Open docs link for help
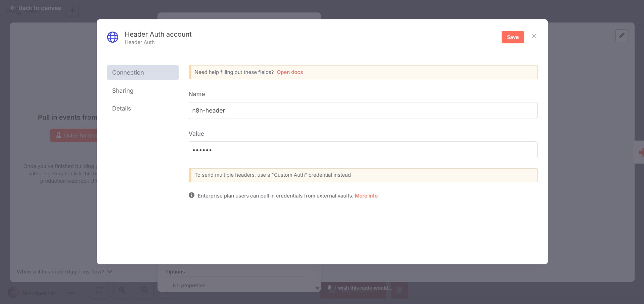This screenshot has width=644, height=304. (x=290, y=72)
